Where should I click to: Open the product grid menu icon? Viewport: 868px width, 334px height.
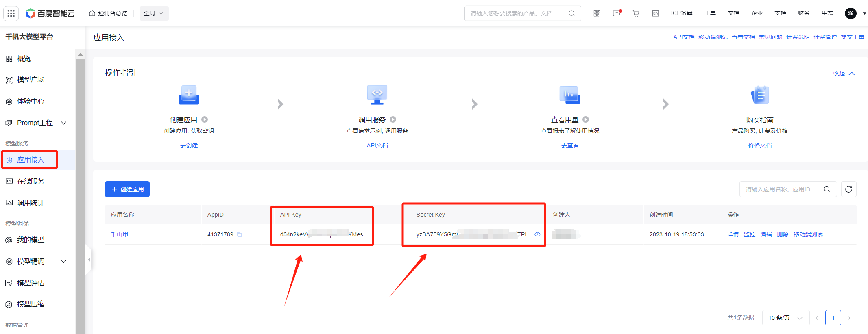[11, 13]
